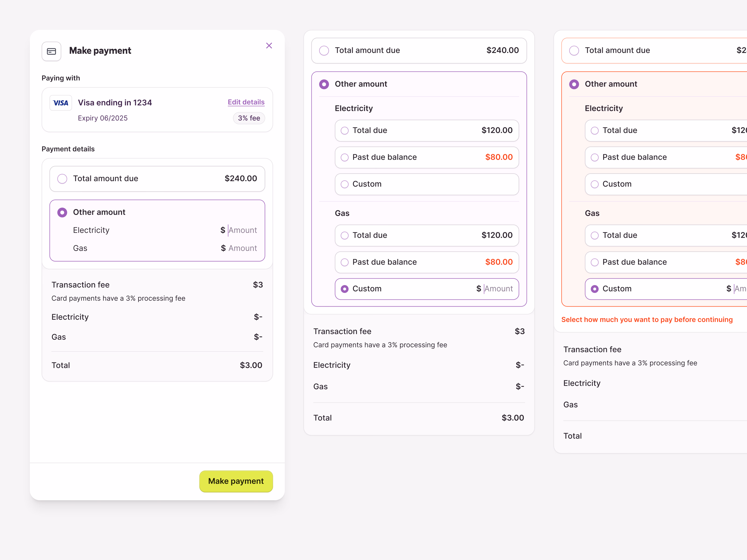Click Total $3.00 value in Make payment dialog
Image resolution: width=747 pixels, height=560 pixels.
(x=251, y=365)
